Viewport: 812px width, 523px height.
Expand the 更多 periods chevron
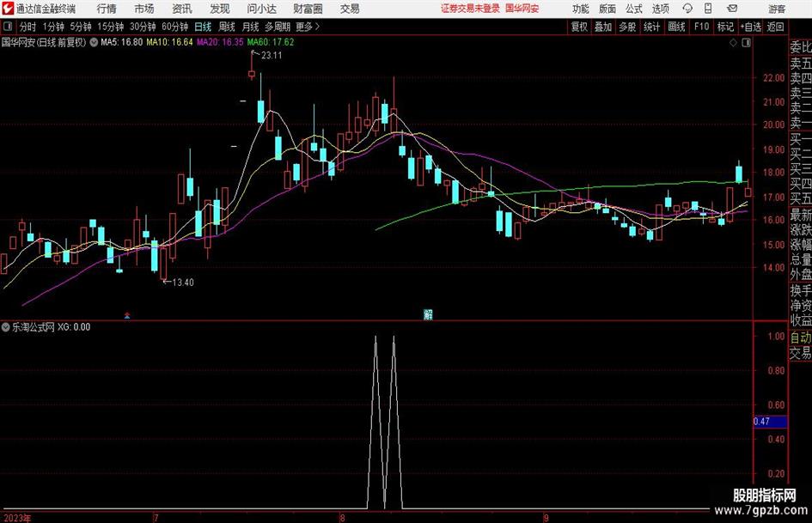(317, 27)
